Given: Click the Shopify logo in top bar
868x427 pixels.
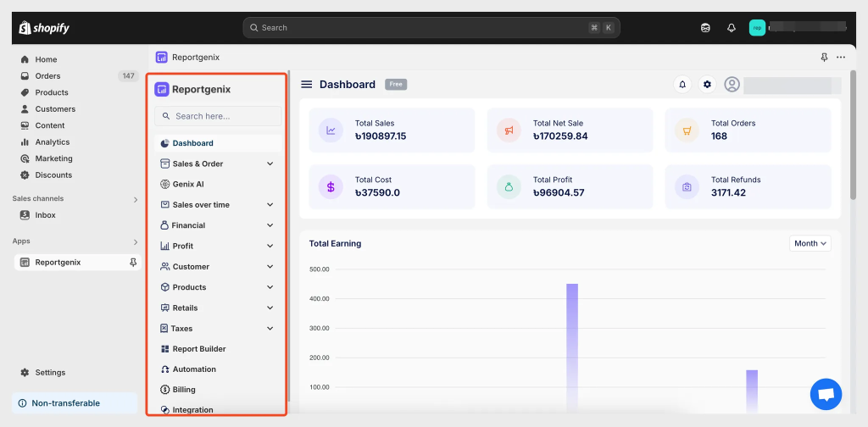Looking at the screenshot, I should click(x=44, y=28).
